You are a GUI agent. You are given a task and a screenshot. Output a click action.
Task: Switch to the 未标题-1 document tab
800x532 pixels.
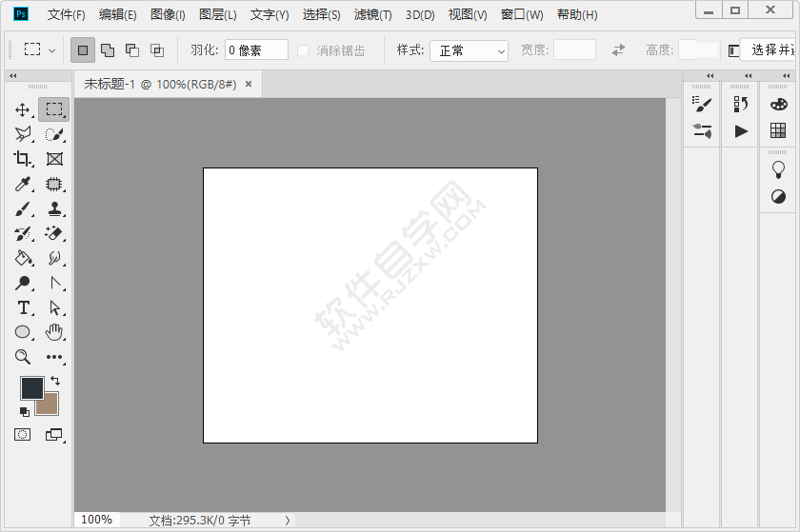point(160,84)
